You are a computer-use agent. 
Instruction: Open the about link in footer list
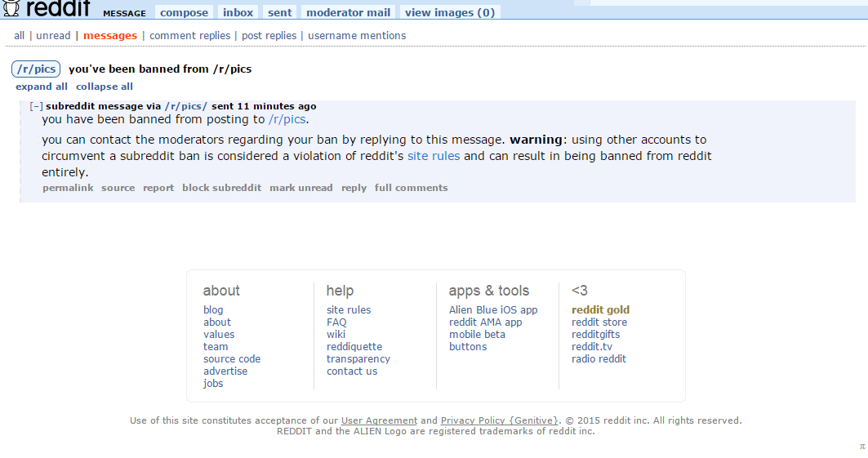[x=217, y=322]
